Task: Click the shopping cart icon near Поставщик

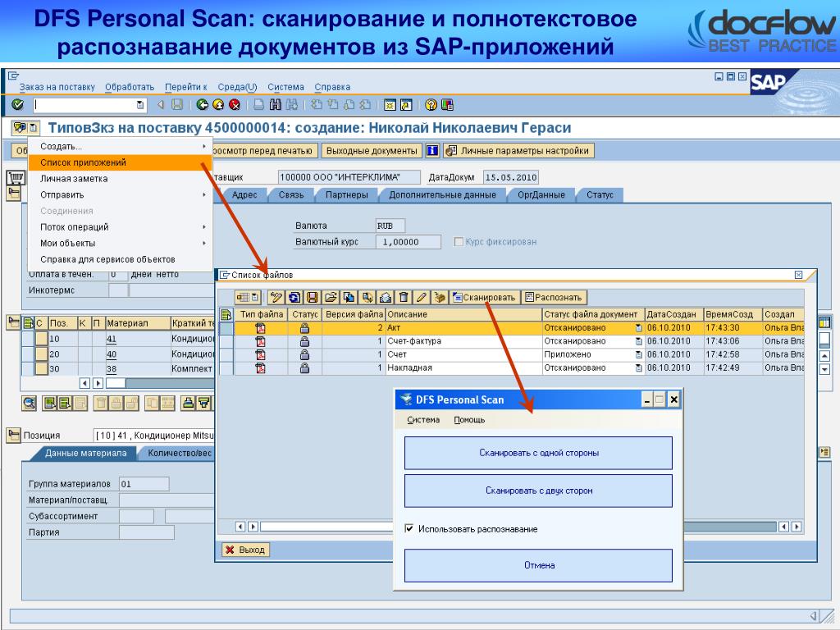Action: click(16, 177)
